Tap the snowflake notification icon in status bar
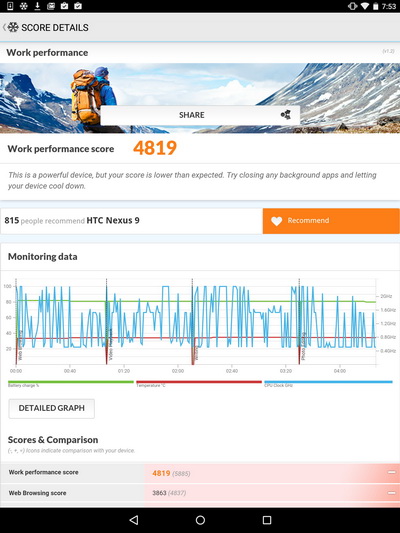Viewport: 400px width, 533px height. click(23, 6)
